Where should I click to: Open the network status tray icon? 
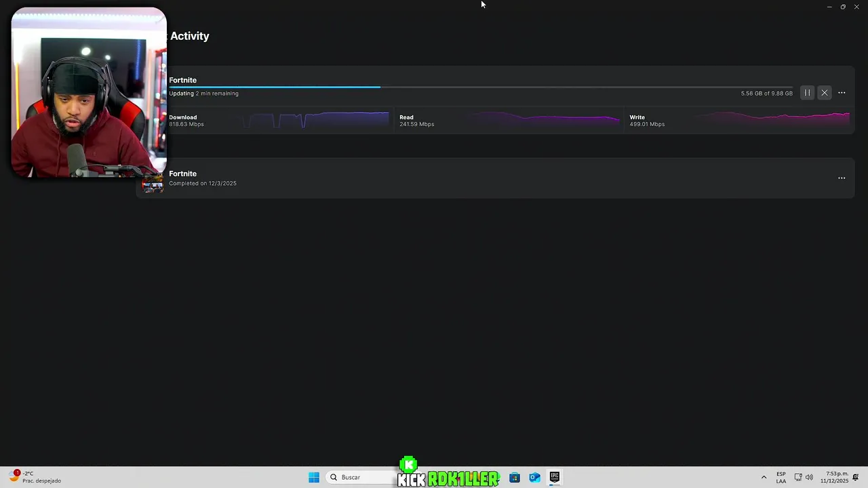point(798,477)
